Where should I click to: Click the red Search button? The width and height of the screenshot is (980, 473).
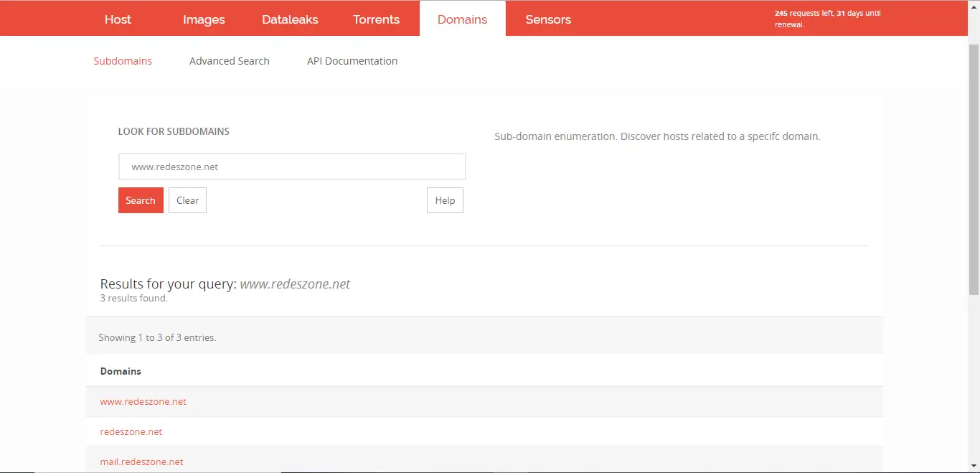pyautogui.click(x=141, y=200)
